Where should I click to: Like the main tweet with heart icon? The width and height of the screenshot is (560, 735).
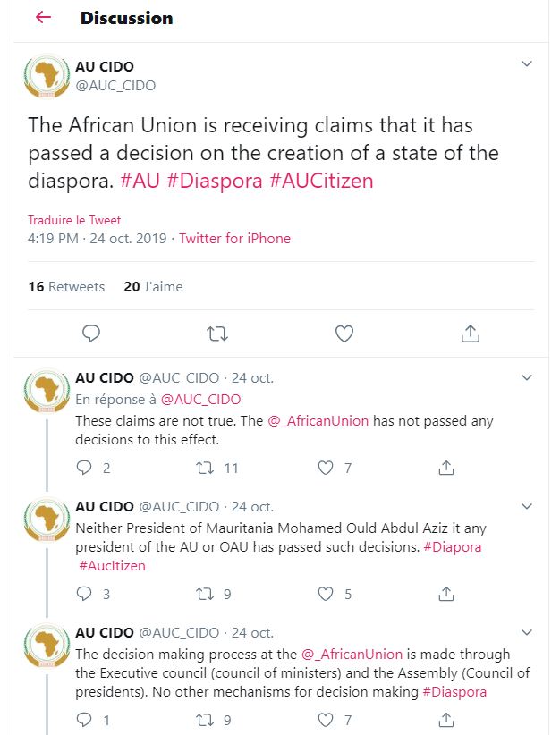pos(344,334)
